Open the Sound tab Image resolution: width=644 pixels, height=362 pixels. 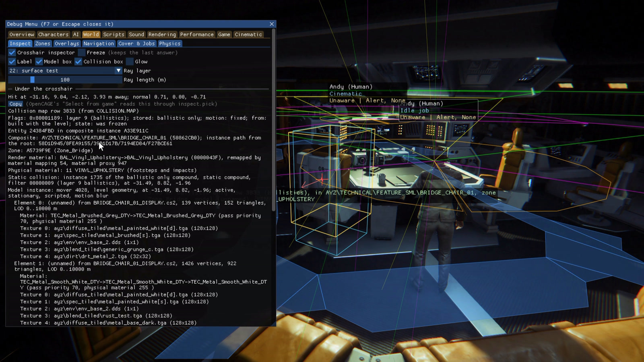[x=136, y=35]
